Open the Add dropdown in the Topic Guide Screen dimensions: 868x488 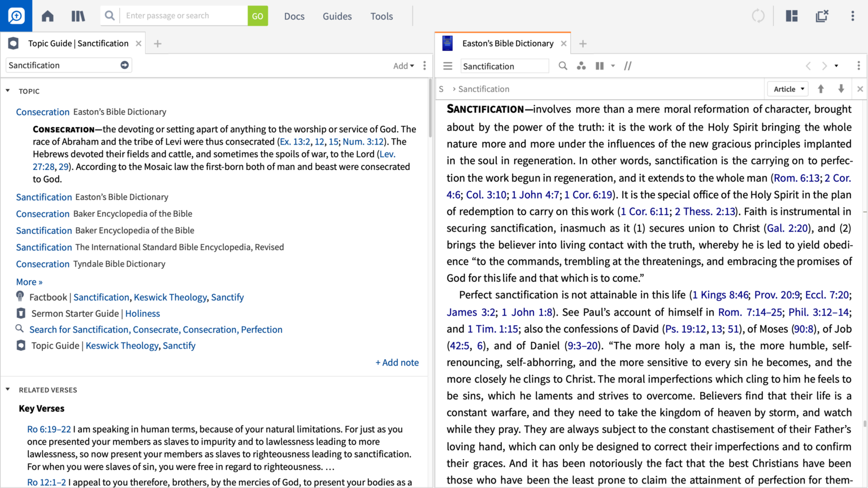click(403, 66)
